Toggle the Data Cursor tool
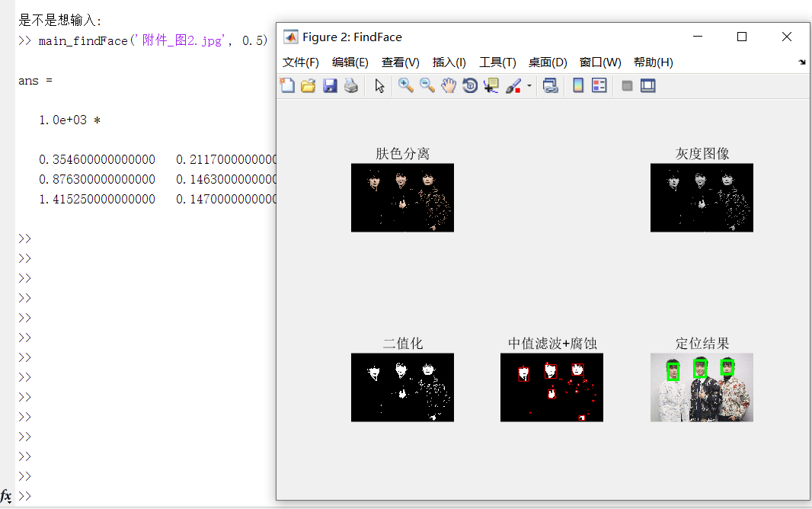812x509 pixels. (x=491, y=85)
